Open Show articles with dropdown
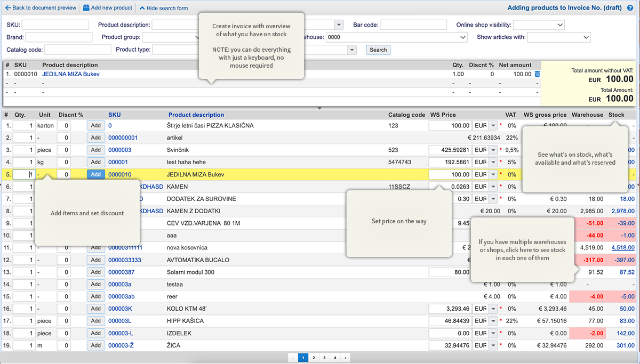Viewport: 640px width, 364px height. pyautogui.click(x=558, y=37)
